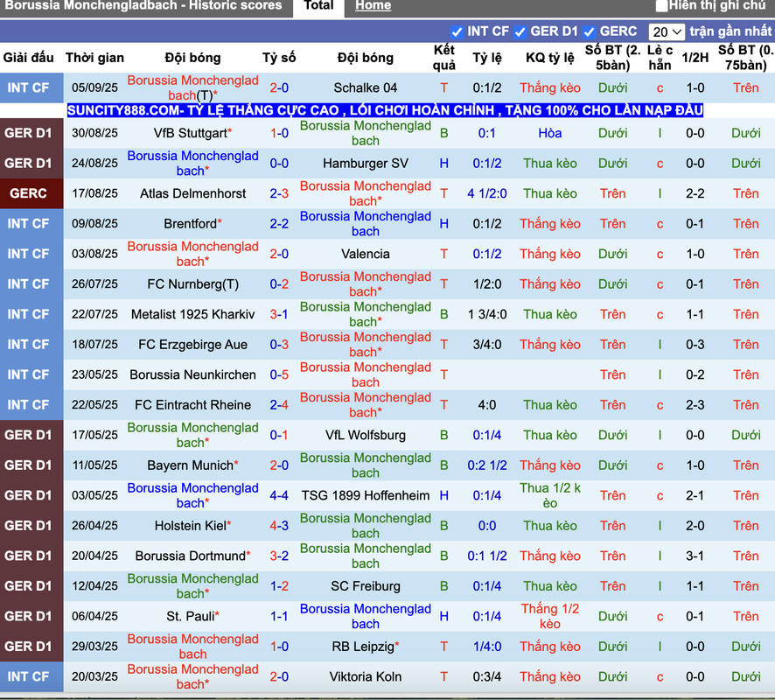This screenshot has width=775, height=700.
Task: Click TSG 1899 Hoffenheim team name
Action: click(366, 495)
